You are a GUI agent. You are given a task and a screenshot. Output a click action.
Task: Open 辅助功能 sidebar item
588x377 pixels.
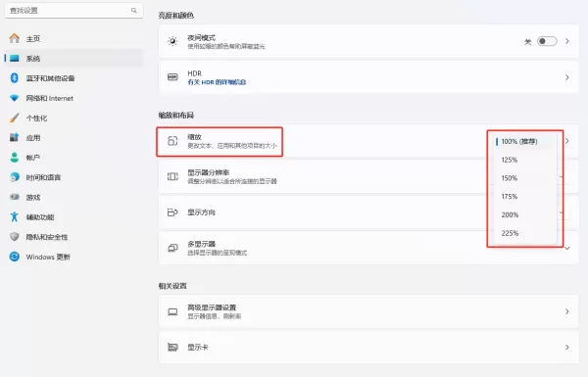[x=73, y=217]
